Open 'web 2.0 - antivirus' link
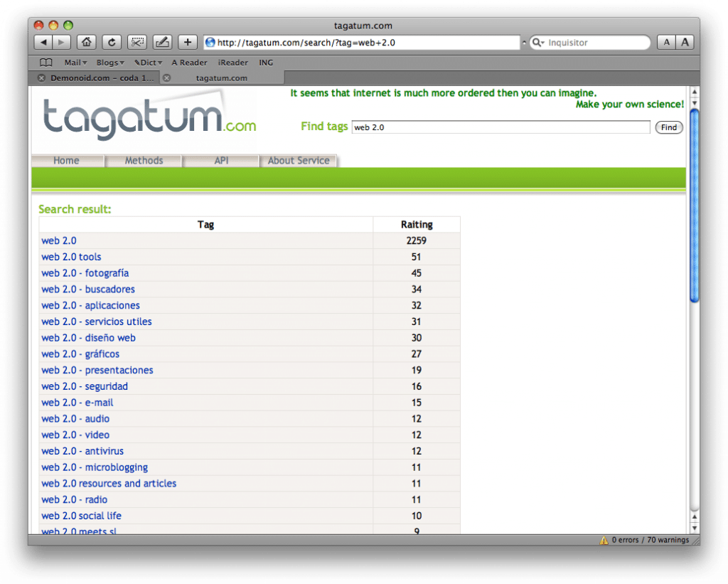This screenshot has height=584, width=728. 82,451
